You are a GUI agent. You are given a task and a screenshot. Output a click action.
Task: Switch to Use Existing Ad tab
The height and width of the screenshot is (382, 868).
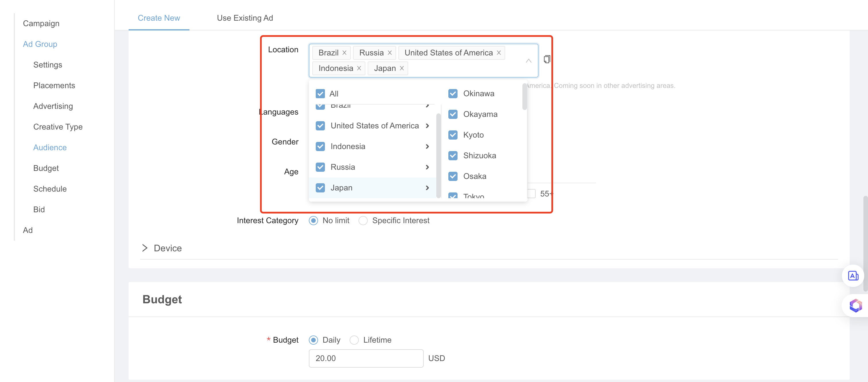(245, 18)
